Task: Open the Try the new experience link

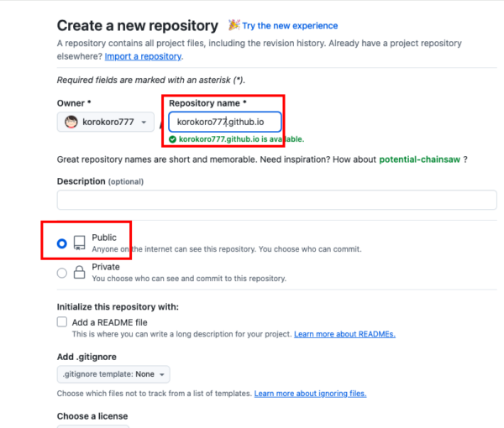Action: pyautogui.click(x=290, y=26)
